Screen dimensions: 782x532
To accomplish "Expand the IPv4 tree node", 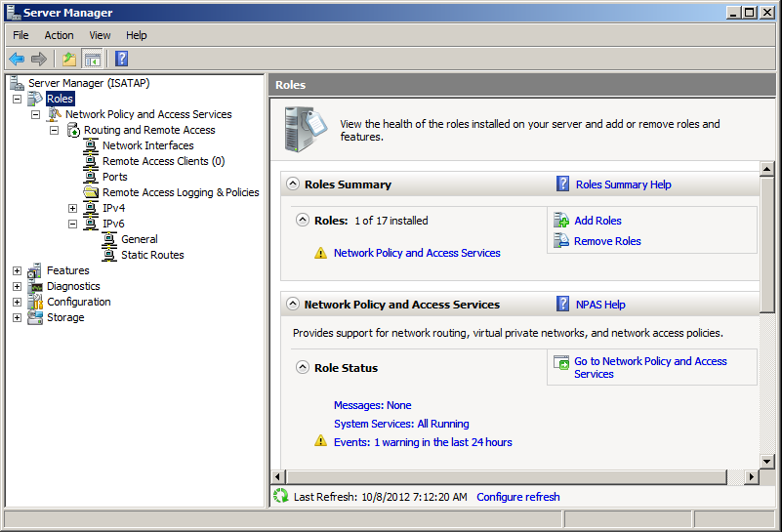I will (x=73, y=209).
